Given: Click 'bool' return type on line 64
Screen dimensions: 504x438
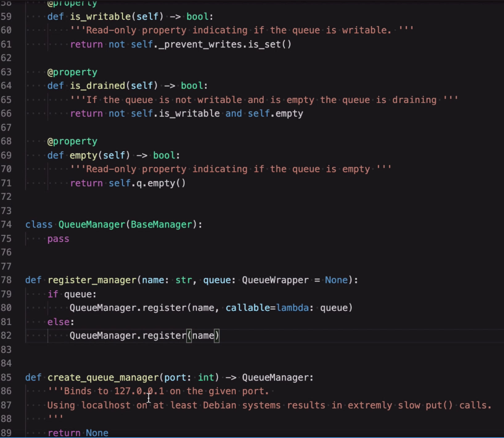Looking at the screenshot, I should [192, 86].
